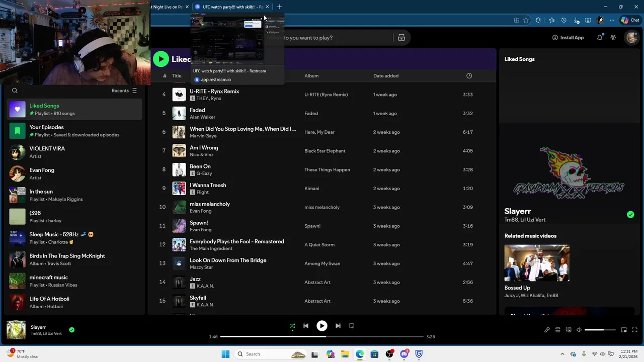The height and width of the screenshot is (362, 644).
Task: Toggle liked checkmark next to Slayerr panel title
Action: [630, 215]
